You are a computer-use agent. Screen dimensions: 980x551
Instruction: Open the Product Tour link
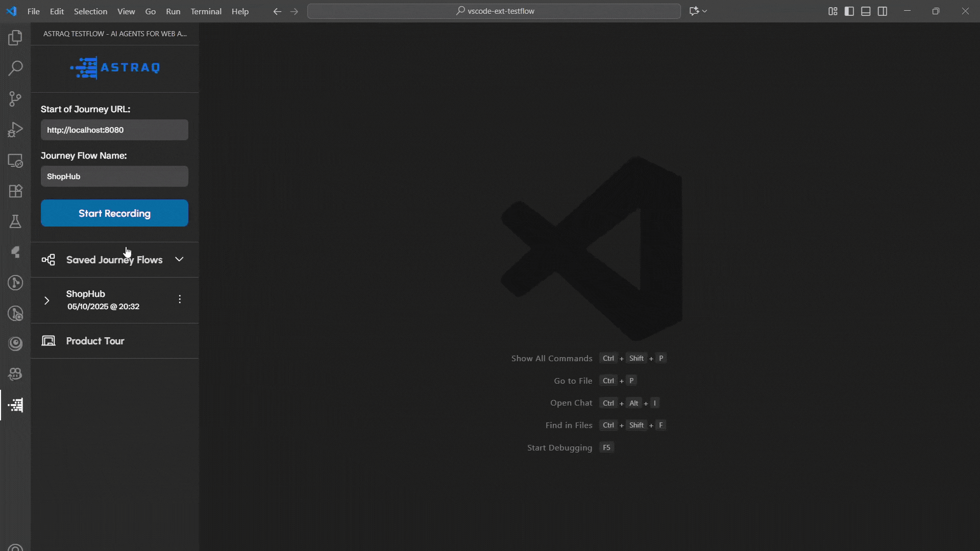click(x=95, y=341)
